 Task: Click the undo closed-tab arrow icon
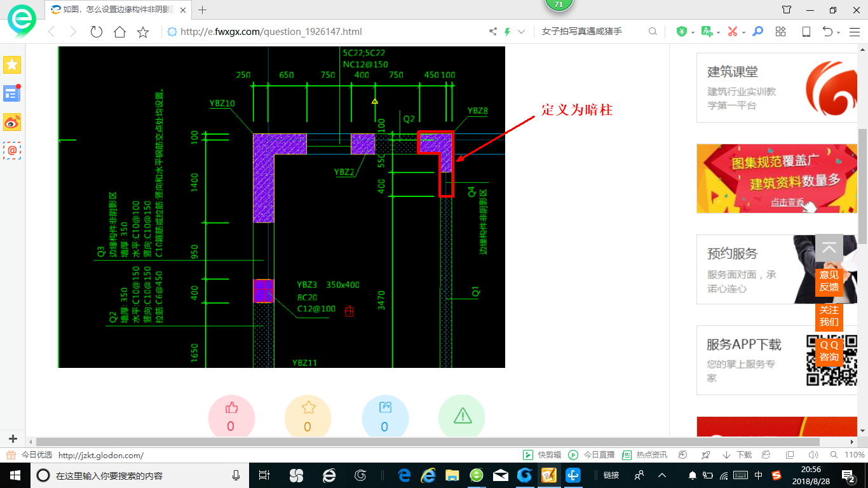pos(828,32)
